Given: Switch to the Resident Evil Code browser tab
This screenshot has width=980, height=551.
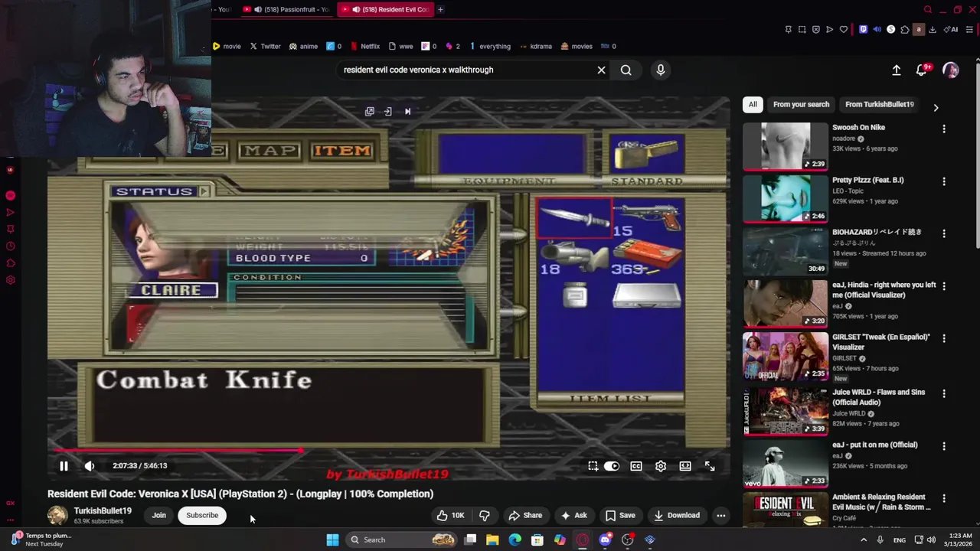Looking at the screenshot, I should (385, 9).
